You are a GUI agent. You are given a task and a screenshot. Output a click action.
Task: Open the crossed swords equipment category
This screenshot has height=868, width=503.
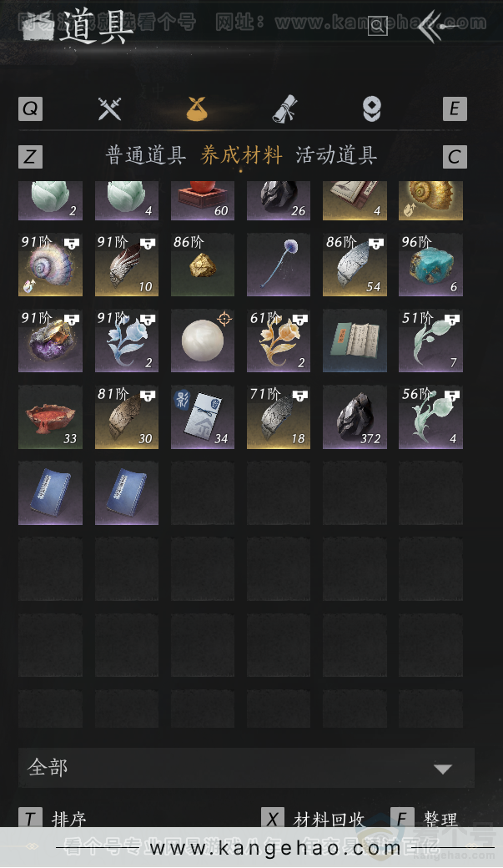tap(109, 108)
